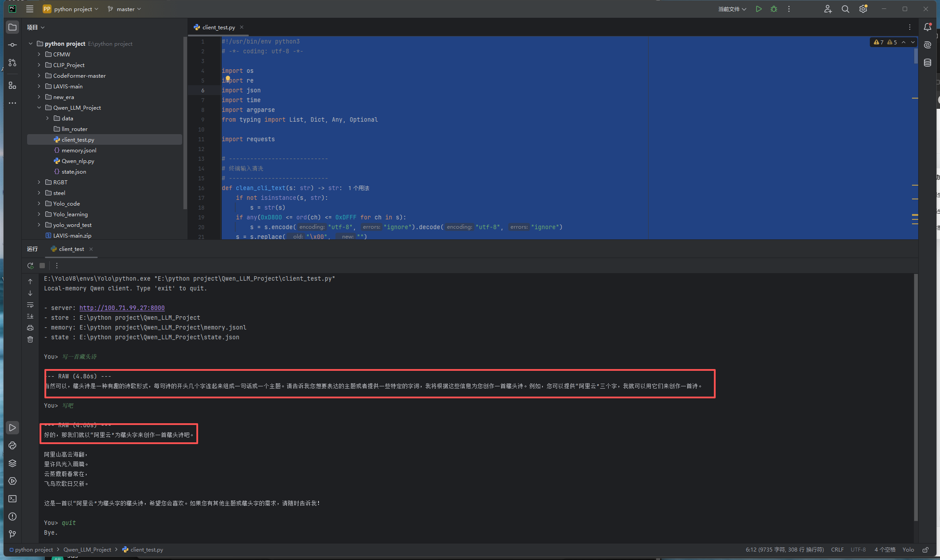This screenshot has width=940, height=560.
Task: Switch to the client_test run tab
Action: [71, 249]
